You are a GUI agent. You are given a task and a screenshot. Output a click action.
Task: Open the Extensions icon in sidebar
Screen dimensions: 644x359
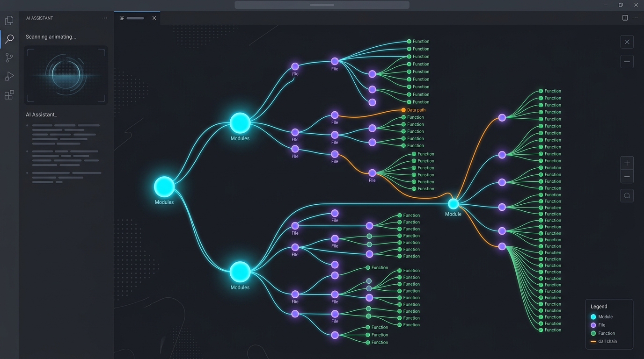click(x=9, y=94)
